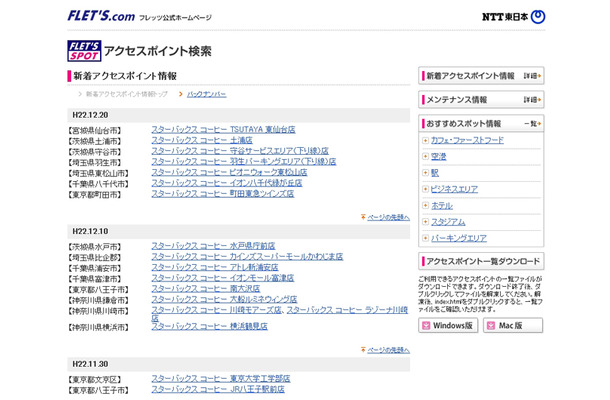This screenshot has width=610, height=400.
Task: Expand plus icon beside ホテル
Action: (x=425, y=205)
